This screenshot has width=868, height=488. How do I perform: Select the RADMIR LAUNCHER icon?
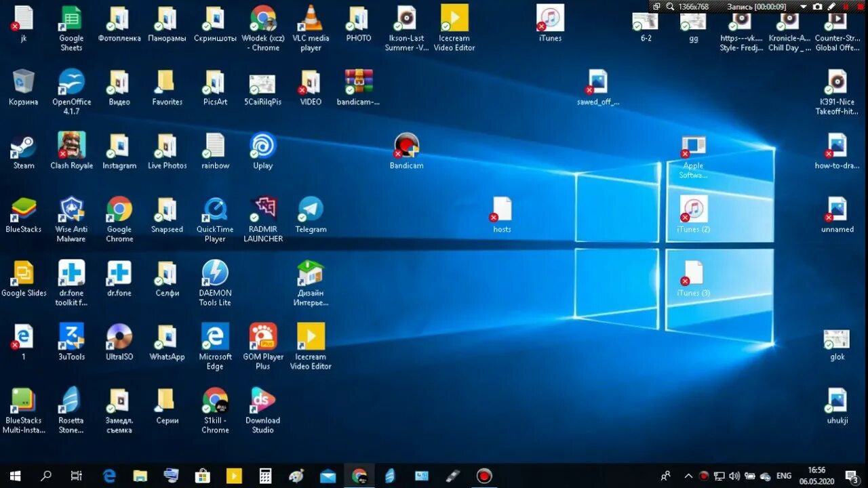click(262, 219)
